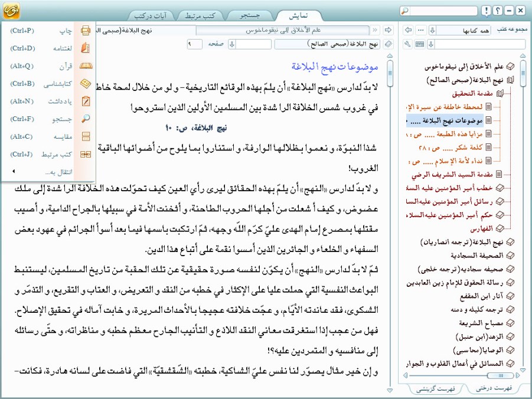This screenshot has height=399, width=532.
Task: Click the ellipsis button in sidebar toolbar
Action: (x=421, y=30)
